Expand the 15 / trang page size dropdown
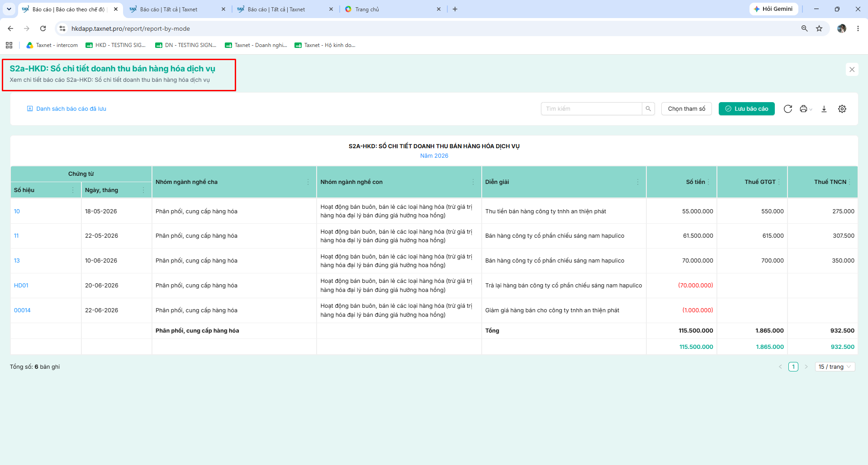The width and height of the screenshot is (868, 465). tap(835, 367)
